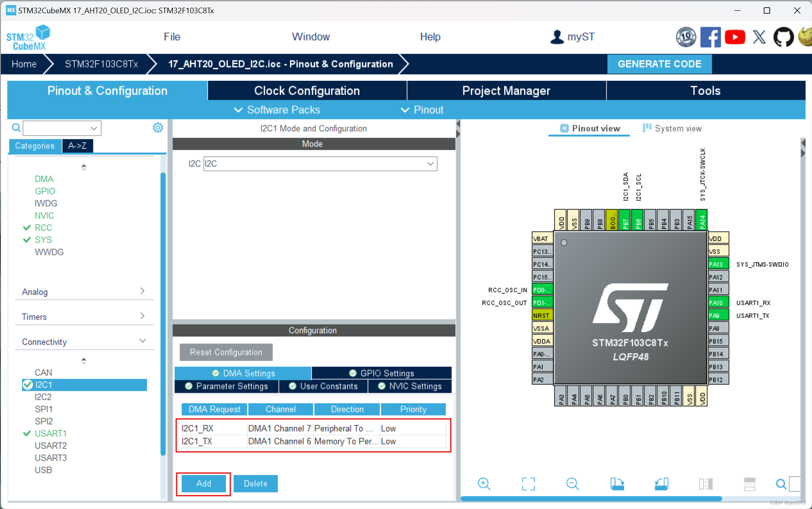Open the User Constants tab
The height and width of the screenshot is (509, 812).
pyautogui.click(x=323, y=386)
